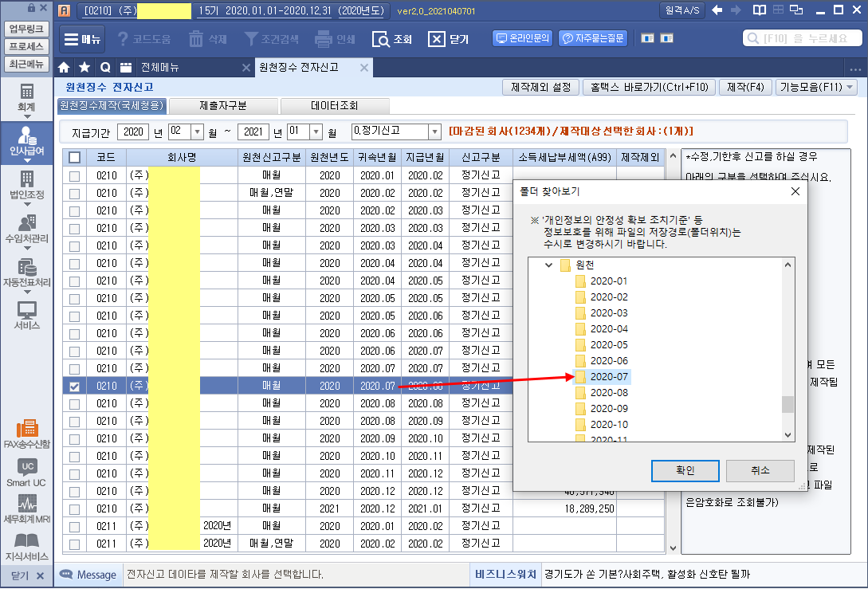Uncheck the selected 2020.07 row checkbox
Screen dimensions: 868x589
pyautogui.click(x=74, y=386)
